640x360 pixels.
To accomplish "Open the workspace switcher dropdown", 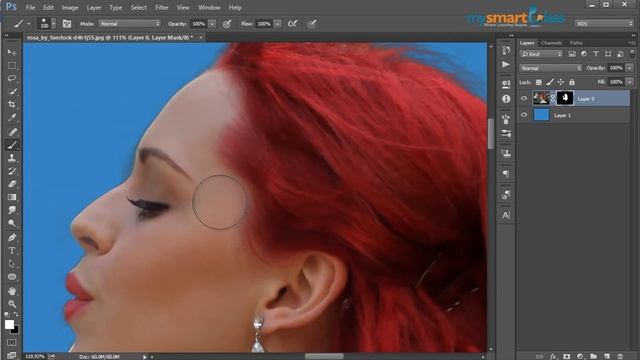I will coord(604,24).
